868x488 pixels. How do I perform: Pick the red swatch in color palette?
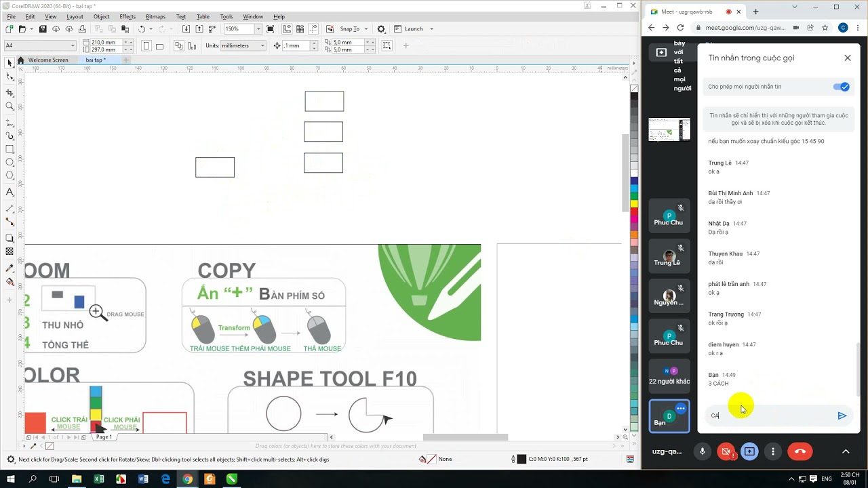coord(634,211)
